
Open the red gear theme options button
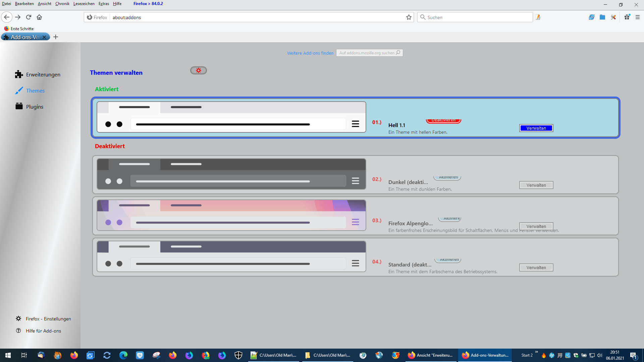coord(198,70)
